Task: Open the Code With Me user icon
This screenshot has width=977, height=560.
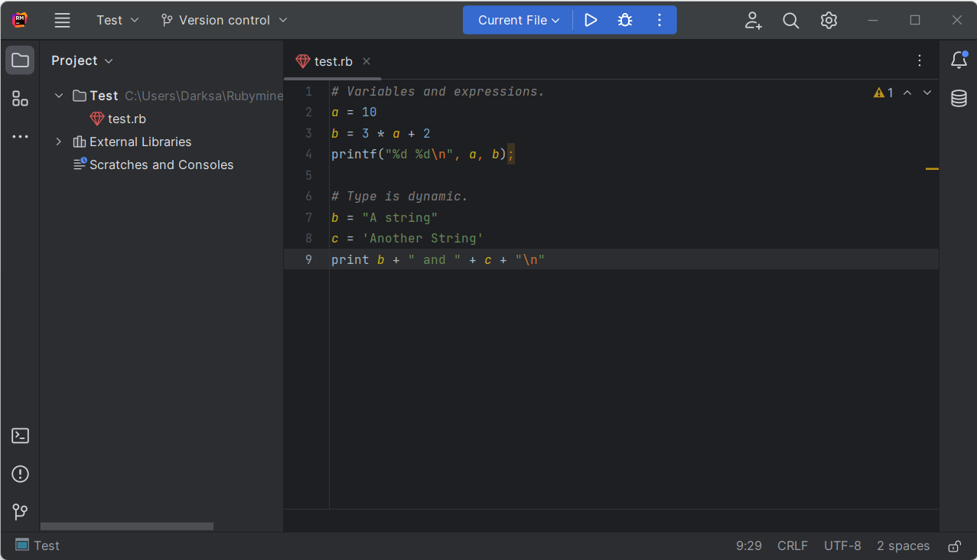Action: (x=753, y=21)
